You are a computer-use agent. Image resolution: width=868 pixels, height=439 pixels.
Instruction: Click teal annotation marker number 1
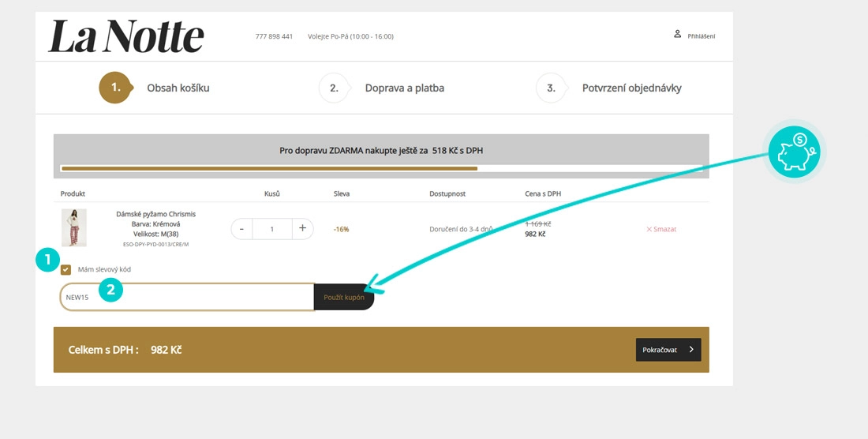47,260
